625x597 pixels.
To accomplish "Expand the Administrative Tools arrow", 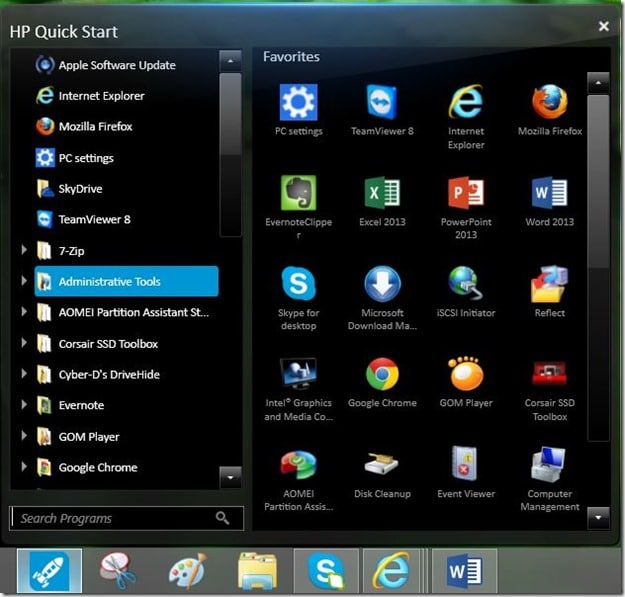I will point(24,281).
